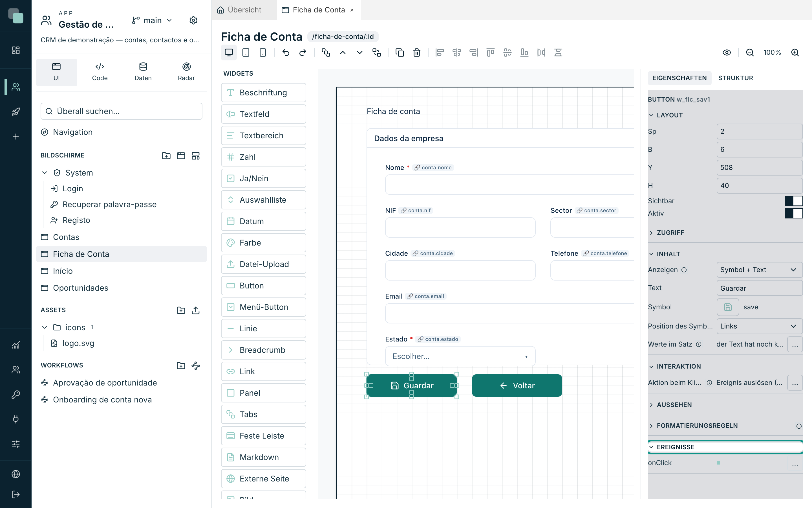The height and width of the screenshot is (508, 812).
Task: Open Contas screen
Action: point(121,237)
